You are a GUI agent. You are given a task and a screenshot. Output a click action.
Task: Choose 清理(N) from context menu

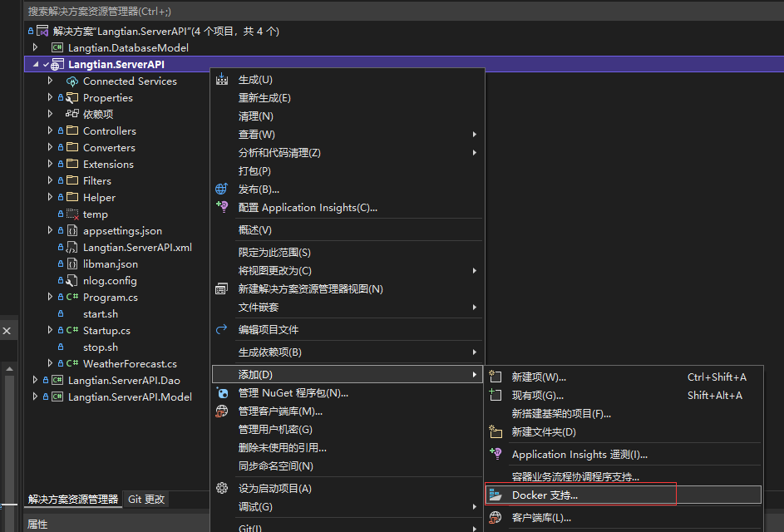pos(348,116)
